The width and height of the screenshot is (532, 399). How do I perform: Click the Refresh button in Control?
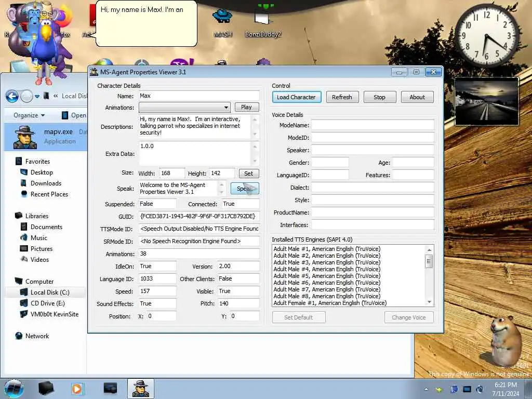tap(342, 97)
